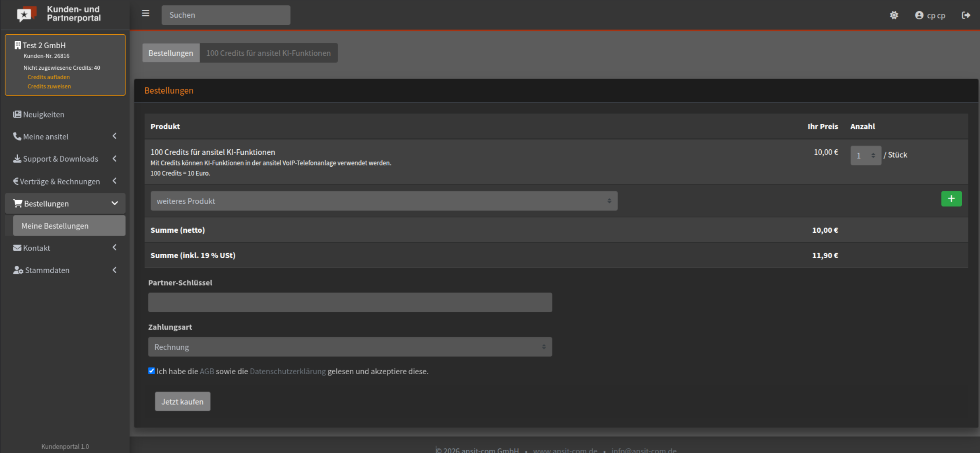Open the Datenschutzerklärung link
The width and height of the screenshot is (980, 453).
[x=288, y=371]
